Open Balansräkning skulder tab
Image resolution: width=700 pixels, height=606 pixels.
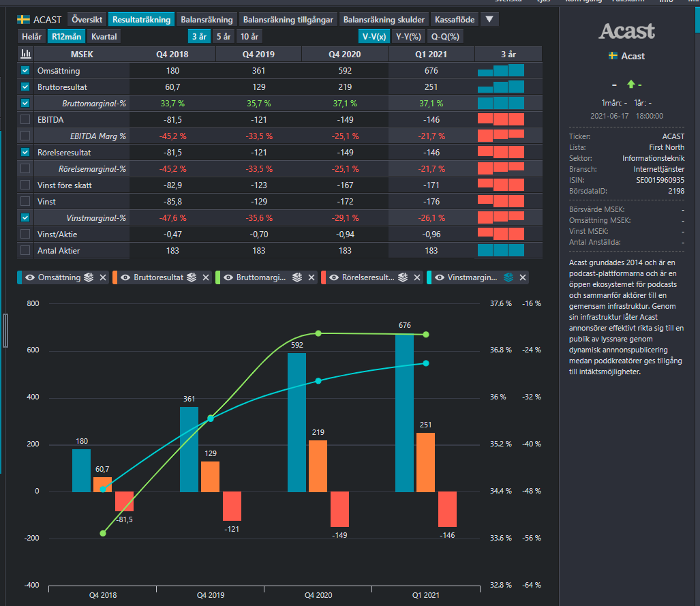tap(384, 19)
